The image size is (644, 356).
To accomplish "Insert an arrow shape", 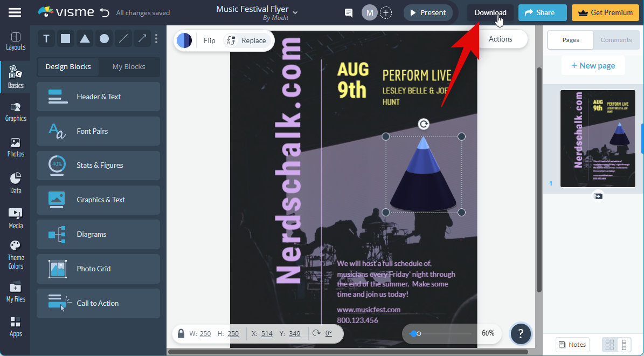I will coord(142,39).
